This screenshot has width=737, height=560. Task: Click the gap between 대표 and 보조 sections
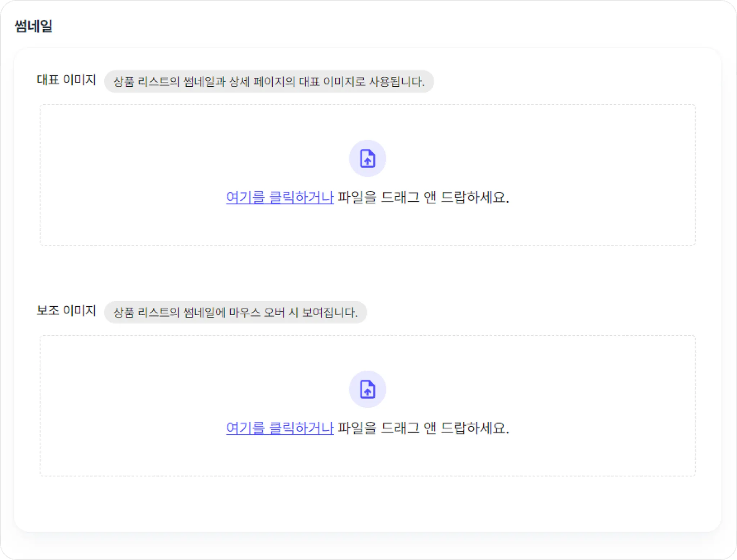click(367, 274)
